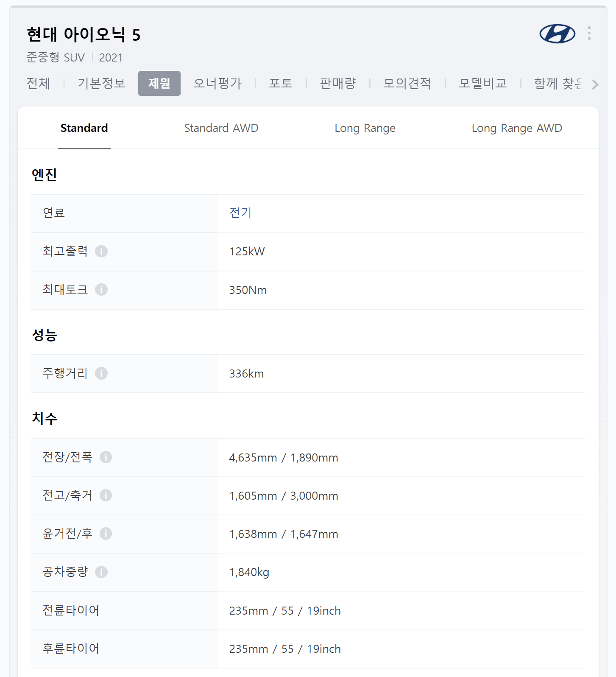Open the 모의견적 tab

(407, 83)
